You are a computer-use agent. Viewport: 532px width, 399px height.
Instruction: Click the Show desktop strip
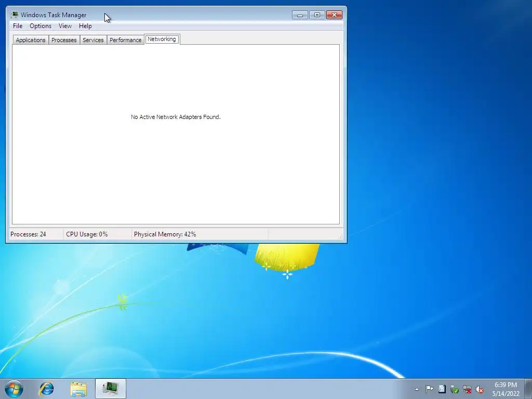tap(528, 389)
